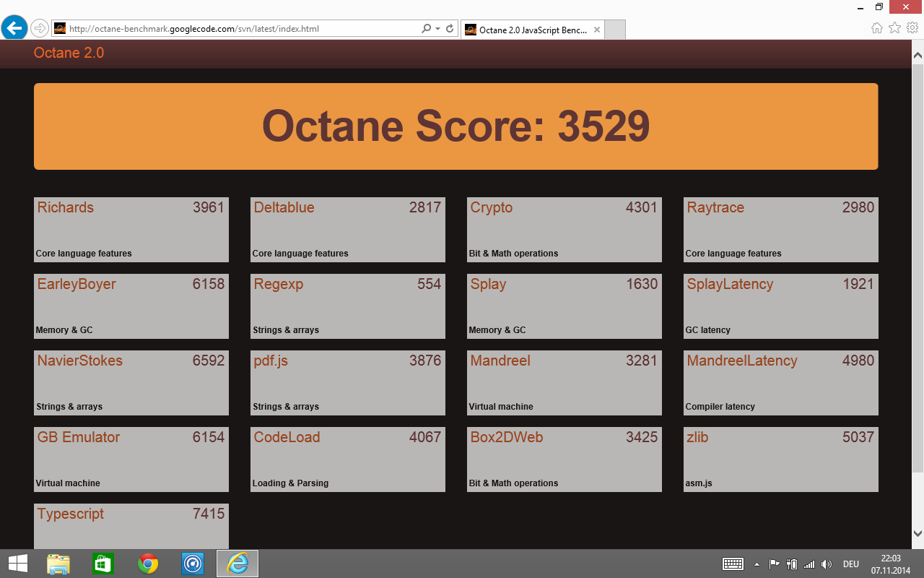Open the Tools gear icon
The image size is (924, 578).
(912, 28)
